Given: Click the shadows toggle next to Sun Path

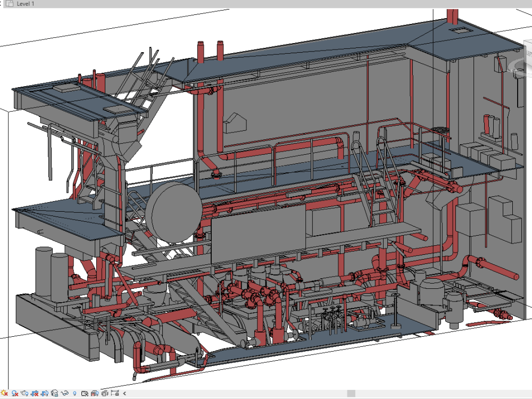Looking at the screenshot, I should tap(14, 394).
